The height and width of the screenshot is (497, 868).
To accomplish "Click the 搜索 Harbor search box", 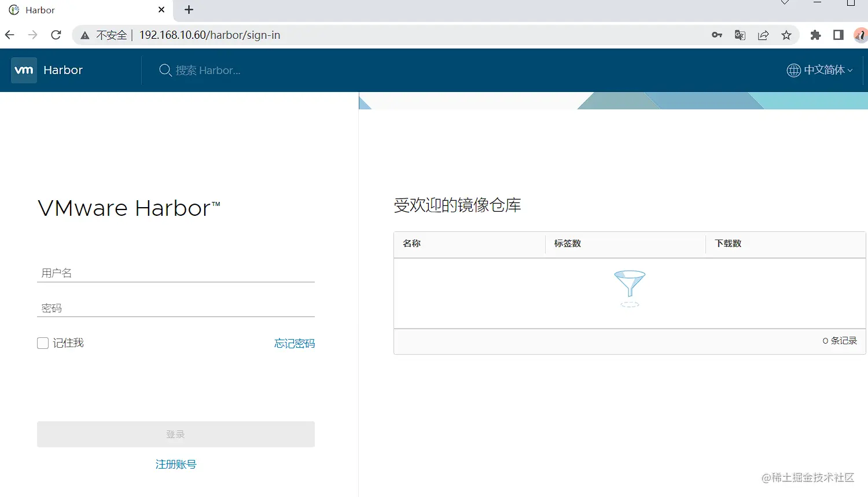I will pos(208,70).
